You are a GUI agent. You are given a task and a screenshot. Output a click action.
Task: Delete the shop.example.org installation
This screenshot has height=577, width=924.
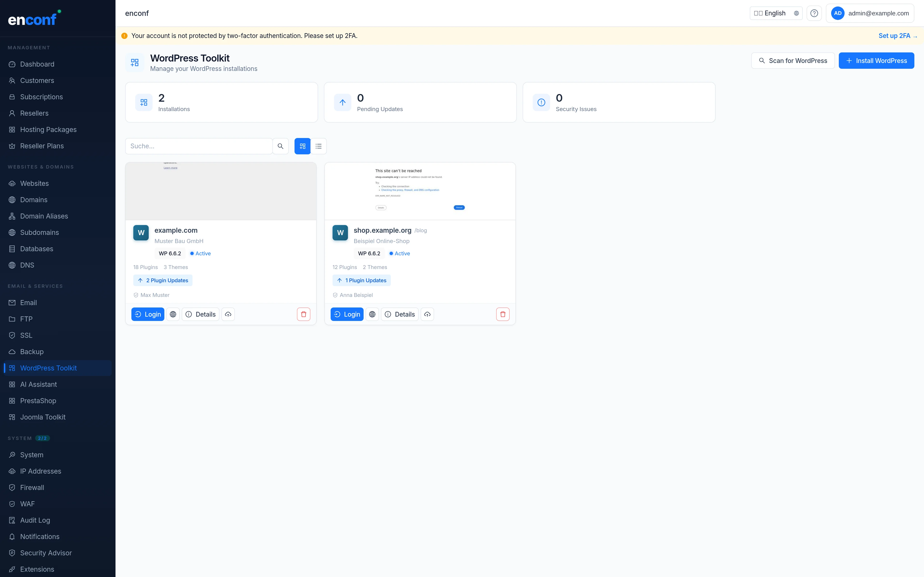[x=502, y=314]
